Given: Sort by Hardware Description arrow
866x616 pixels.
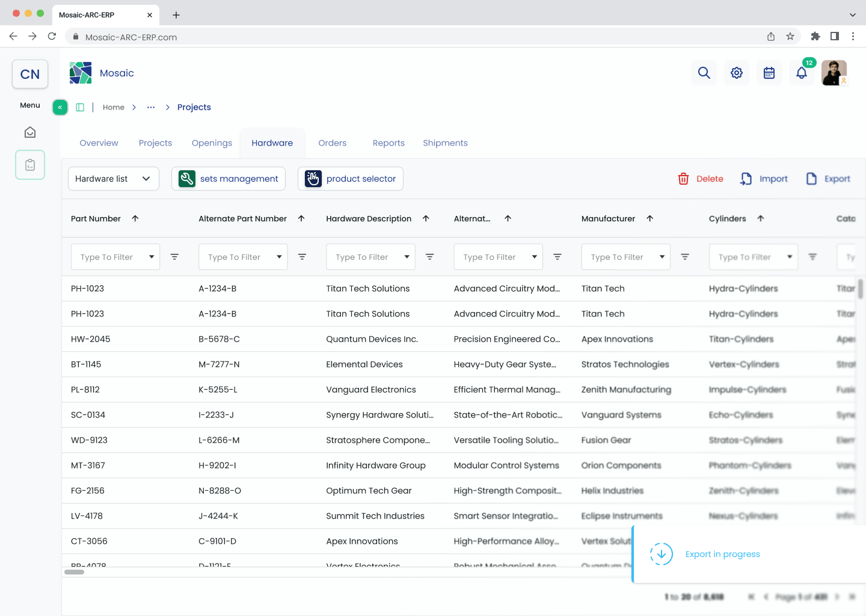Looking at the screenshot, I should (426, 218).
